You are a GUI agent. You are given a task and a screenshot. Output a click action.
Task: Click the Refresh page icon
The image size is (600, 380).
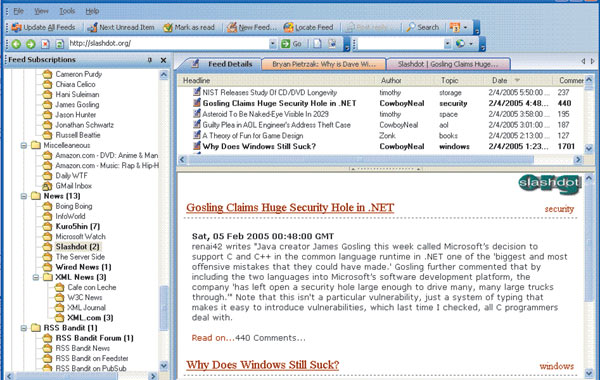click(59, 44)
